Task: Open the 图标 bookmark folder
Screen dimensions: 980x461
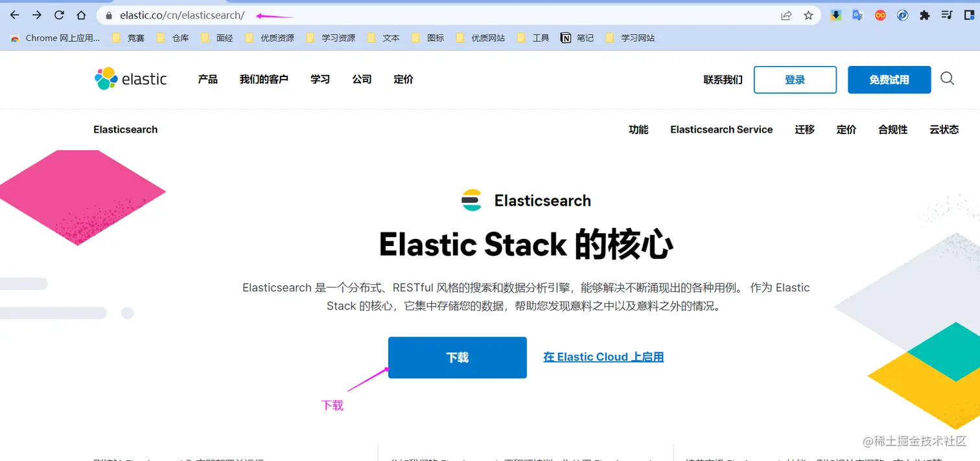Action: 428,38
